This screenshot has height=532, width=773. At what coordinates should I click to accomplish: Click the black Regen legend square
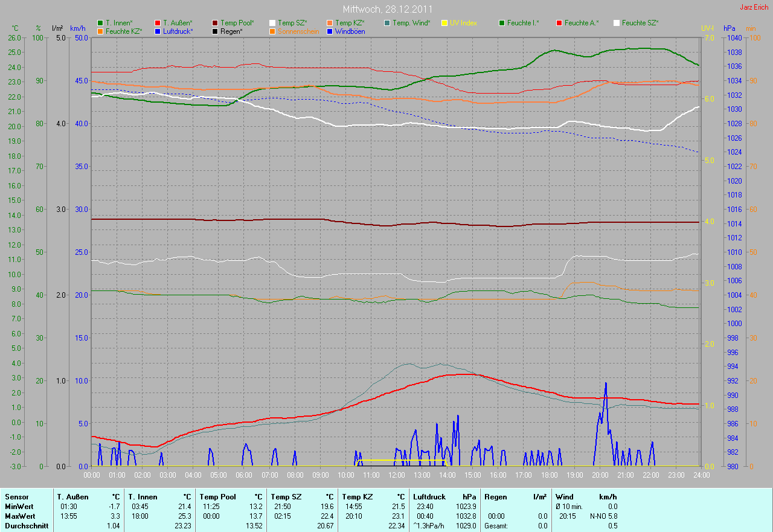point(216,31)
